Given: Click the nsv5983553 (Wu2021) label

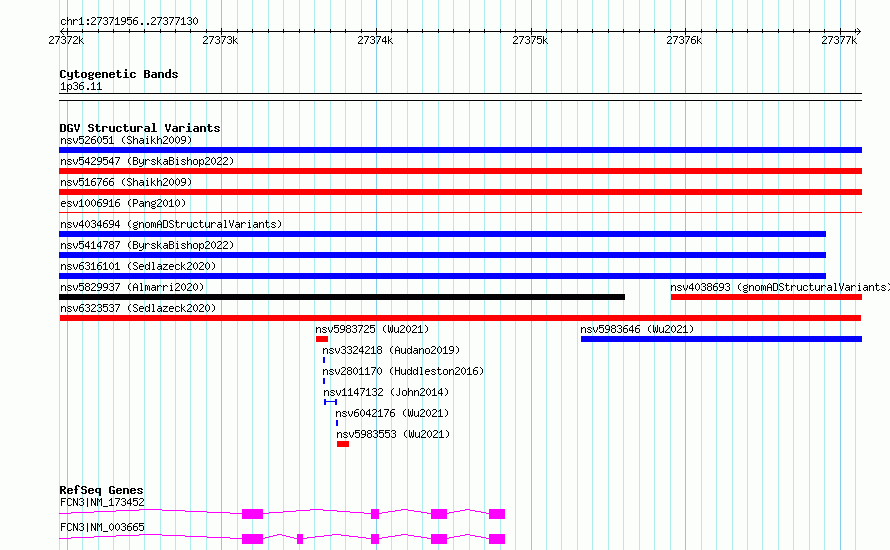Looking at the screenshot, I should 393,434.
